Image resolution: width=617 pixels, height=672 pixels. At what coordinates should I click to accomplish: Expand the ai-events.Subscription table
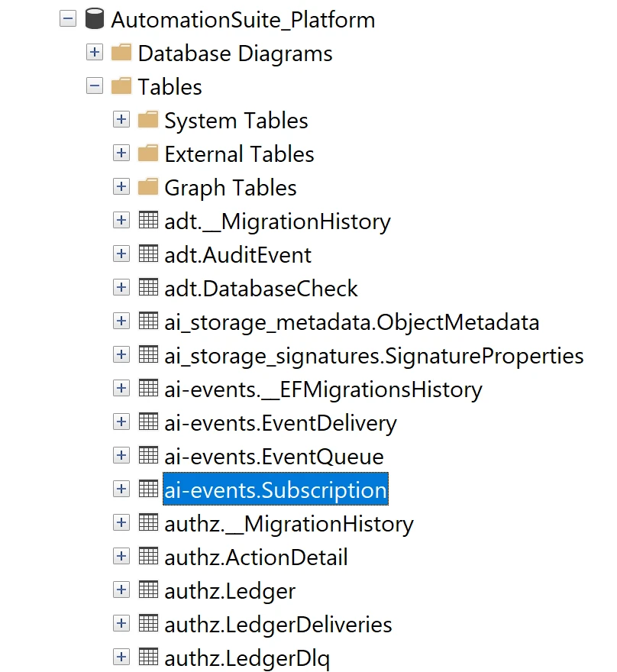tap(121, 489)
